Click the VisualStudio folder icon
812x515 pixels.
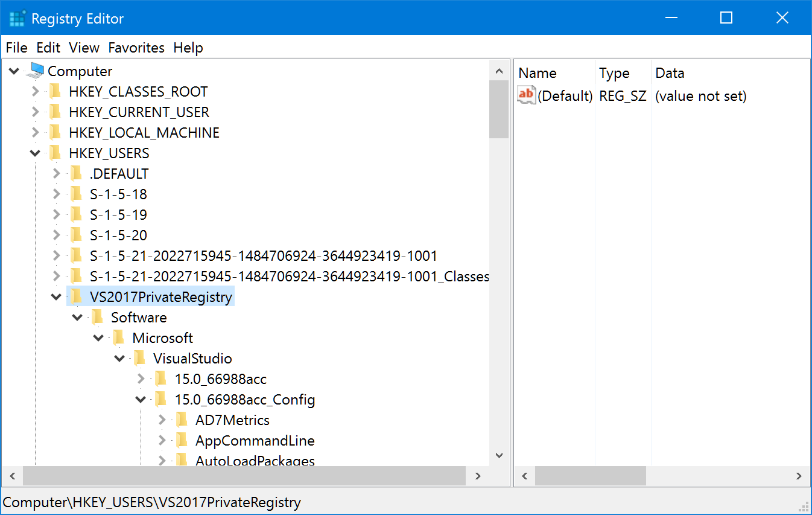(140, 359)
